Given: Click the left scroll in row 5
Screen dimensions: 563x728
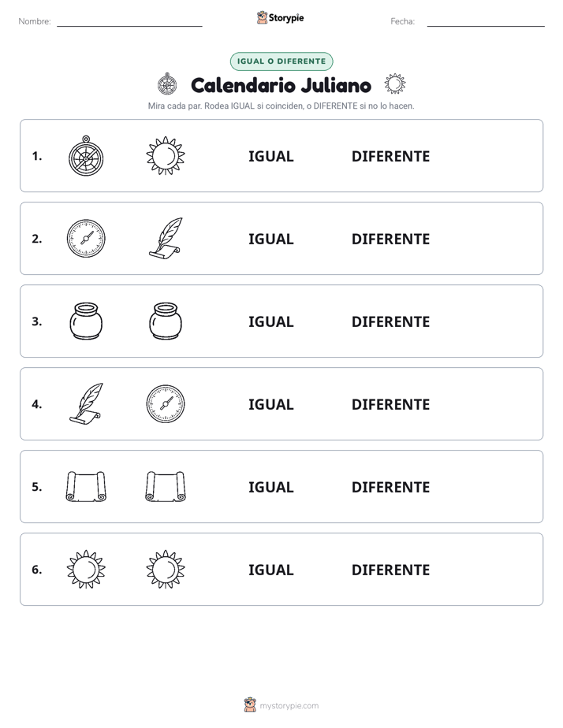Looking at the screenshot, I should (86, 487).
